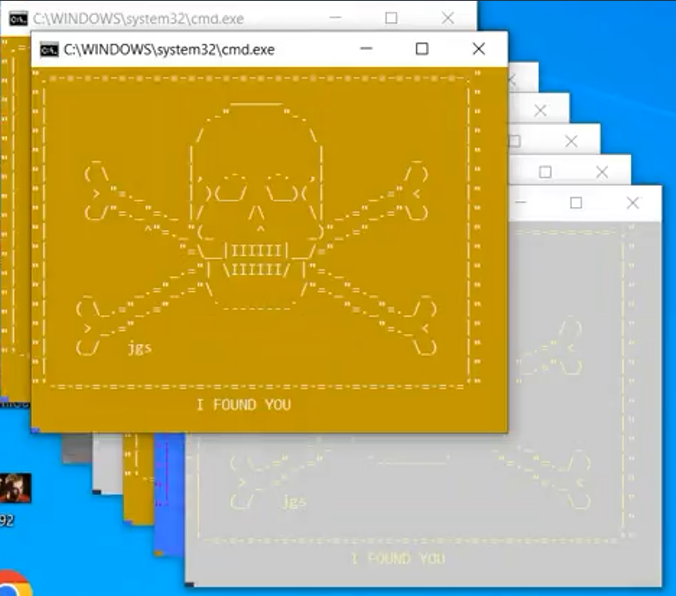This screenshot has width=676, height=596.
Task: Click the back-left window's cmd.exe title bar
Action: tap(138, 18)
